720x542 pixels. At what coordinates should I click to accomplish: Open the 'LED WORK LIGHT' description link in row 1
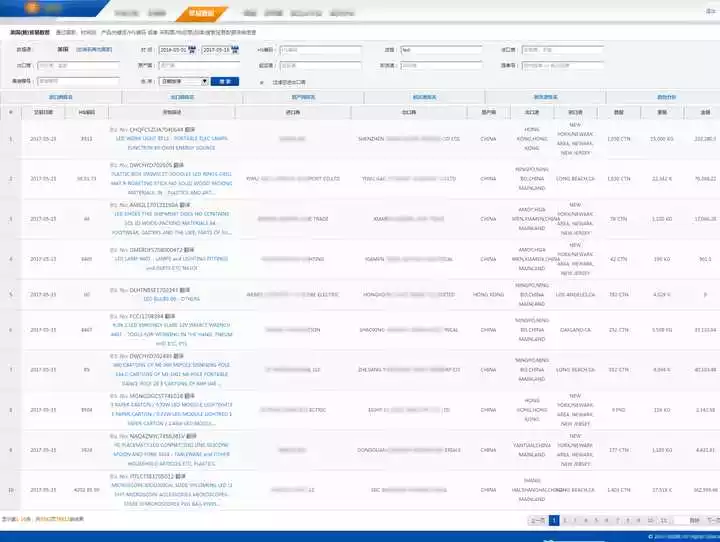click(x=172, y=143)
